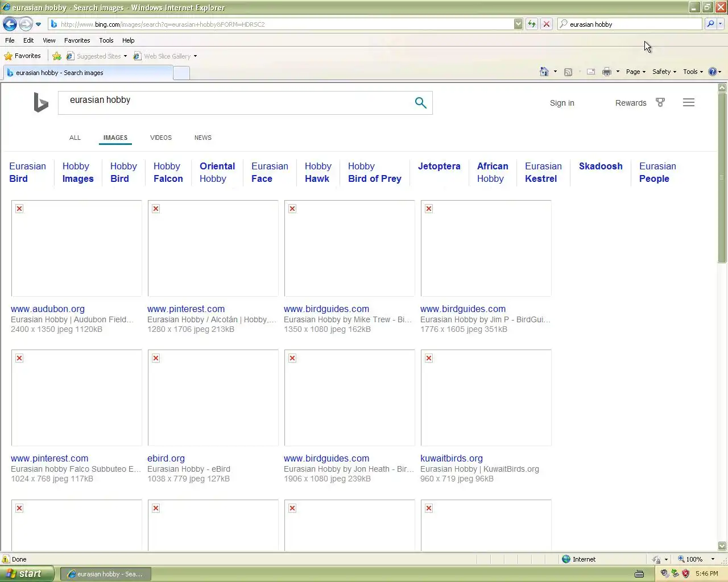The image size is (728, 582).
Task: Click the vertical scrollbar down arrow
Action: (x=722, y=546)
